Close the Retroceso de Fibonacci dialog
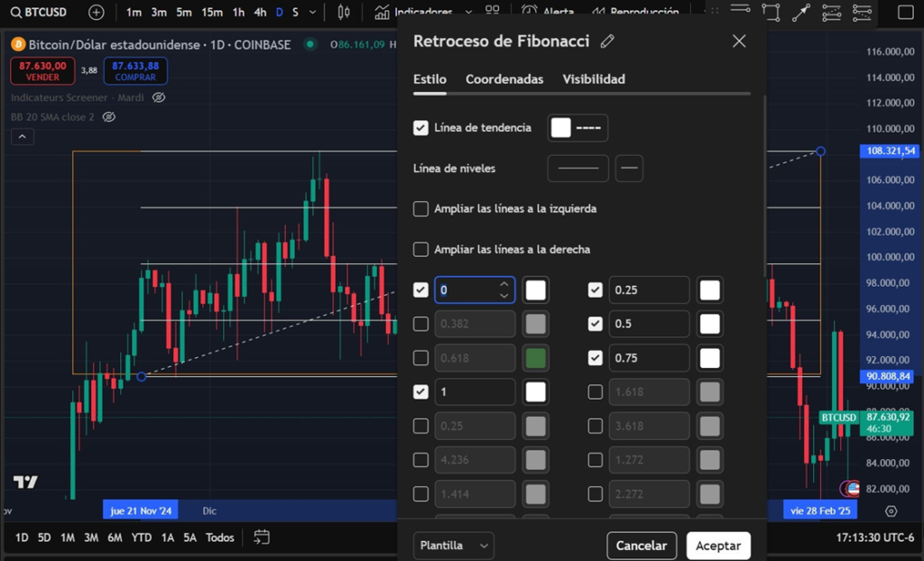 (x=739, y=41)
